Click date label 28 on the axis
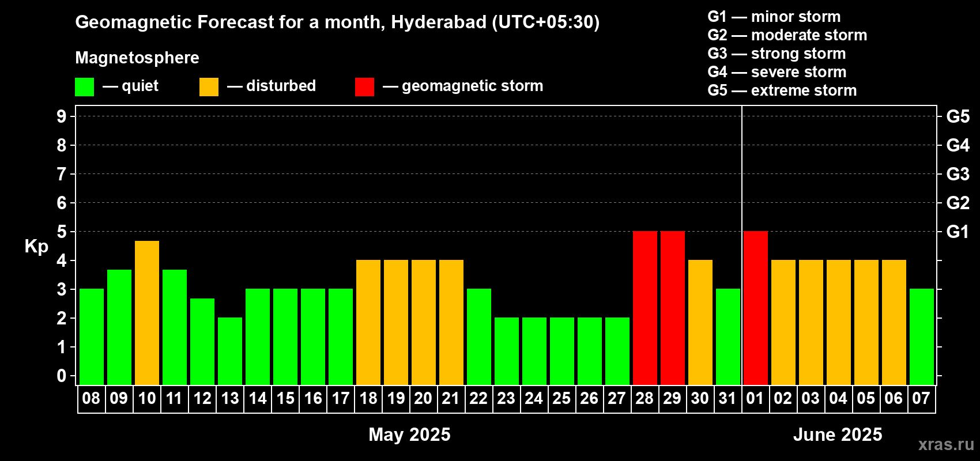Viewport: 980px width, 461px height. click(644, 399)
